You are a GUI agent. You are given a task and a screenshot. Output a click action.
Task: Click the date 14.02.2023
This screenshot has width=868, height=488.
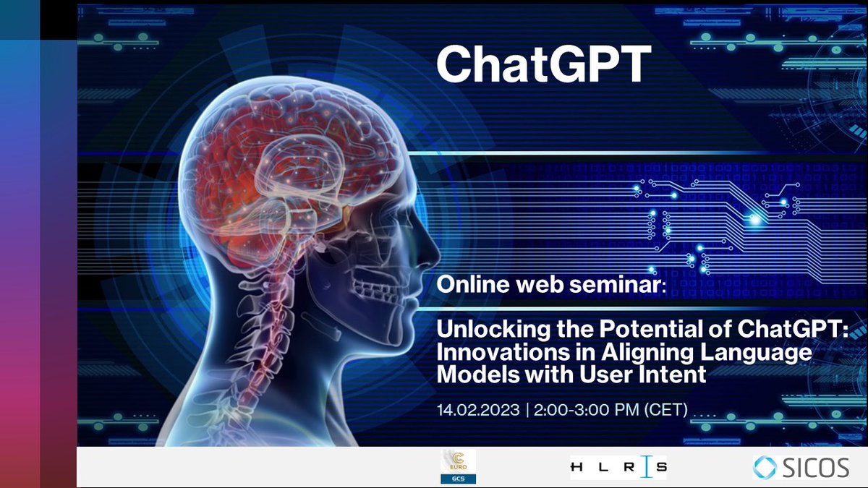[x=478, y=410]
